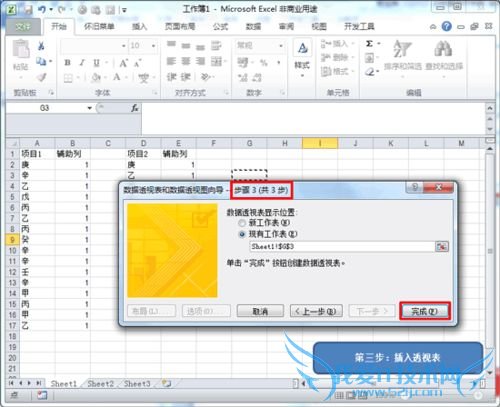Decrease font size with small A icon
This screenshot has width=500, height=407.
pyautogui.click(x=138, y=63)
